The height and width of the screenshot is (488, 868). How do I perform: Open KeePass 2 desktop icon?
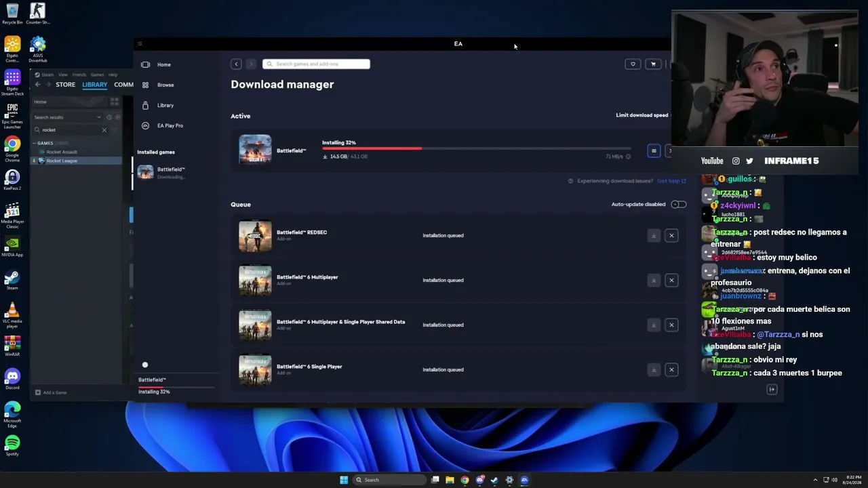[12, 180]
